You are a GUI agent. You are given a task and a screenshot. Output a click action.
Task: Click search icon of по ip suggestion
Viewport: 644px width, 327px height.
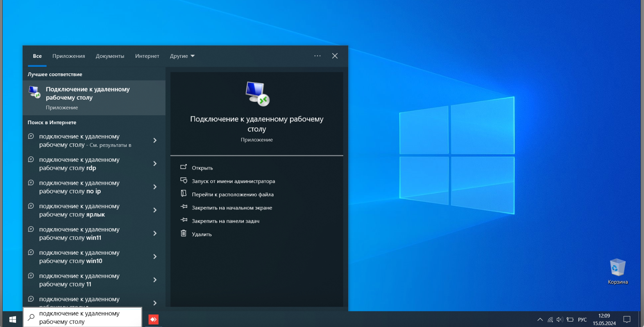click(31, 182)
